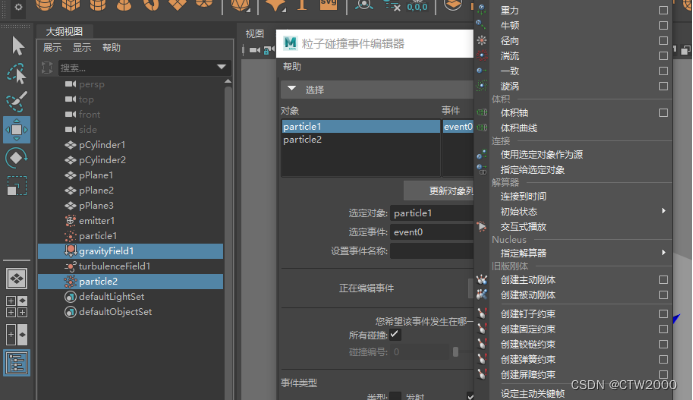Open options box for 创建钉子约束
Image resolution: width=693 pixels, height=400 pixels.
click(663, 314)
